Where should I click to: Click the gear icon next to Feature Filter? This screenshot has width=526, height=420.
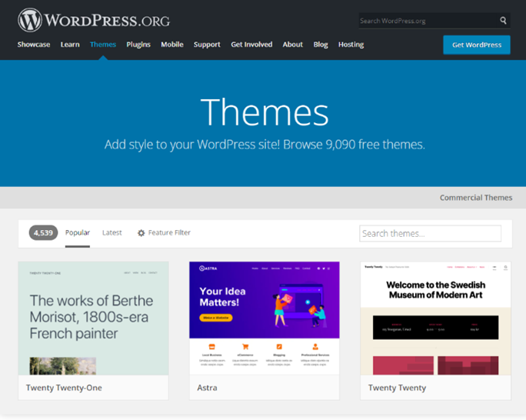click(141, 233)
